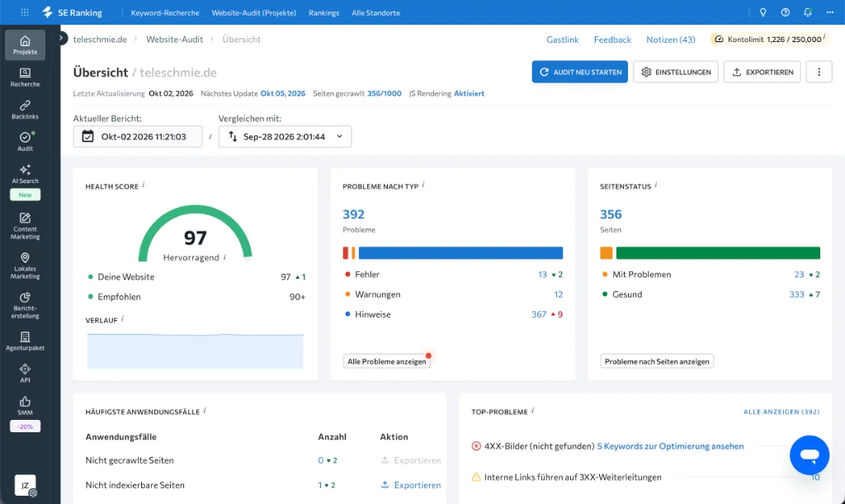Click the 392 Probleme count

tap(353, 214)
